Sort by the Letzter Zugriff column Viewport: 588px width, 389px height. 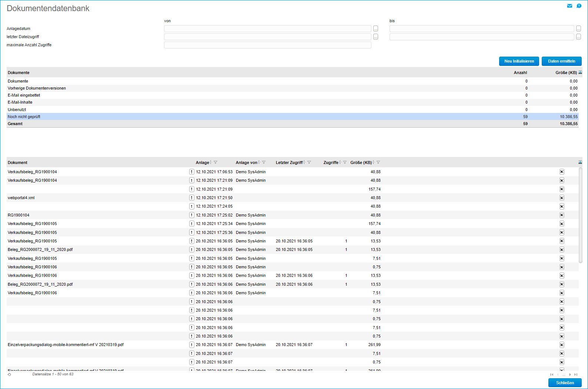289,162
